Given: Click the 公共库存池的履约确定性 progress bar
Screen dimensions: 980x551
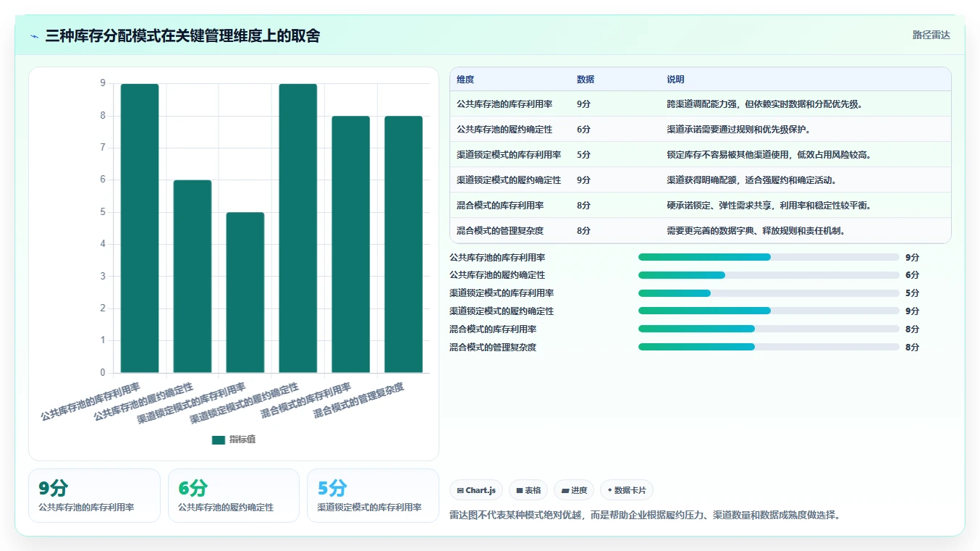Looking at the screenshot, I should [x=769, y=275].
